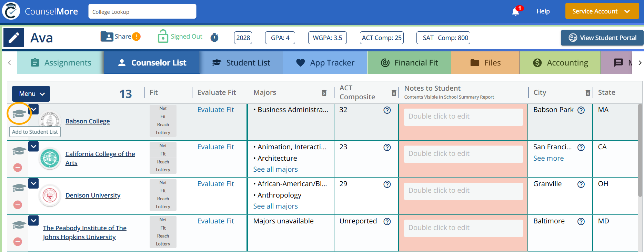Click the Signed Out lock icon
Screen dimensions: 644x252
point(163,36)
